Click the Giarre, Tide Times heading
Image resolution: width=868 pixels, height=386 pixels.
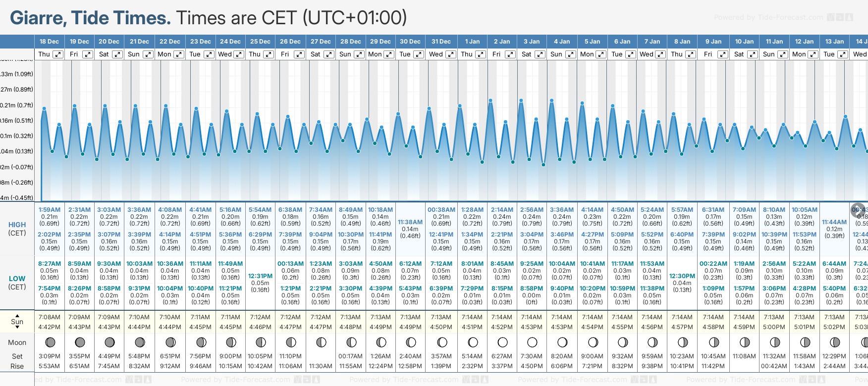pos(90,18)
